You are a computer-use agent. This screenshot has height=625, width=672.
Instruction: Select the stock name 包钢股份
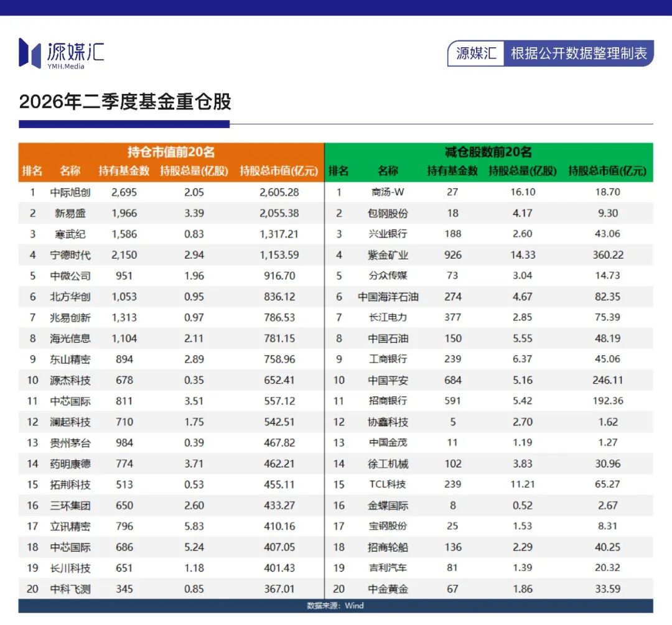(388, 213)
